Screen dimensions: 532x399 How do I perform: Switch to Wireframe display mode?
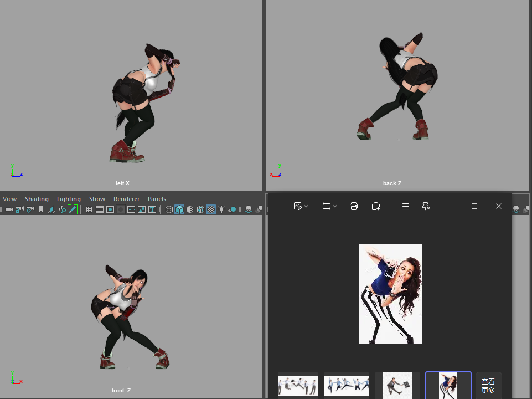tap(169, 209)
